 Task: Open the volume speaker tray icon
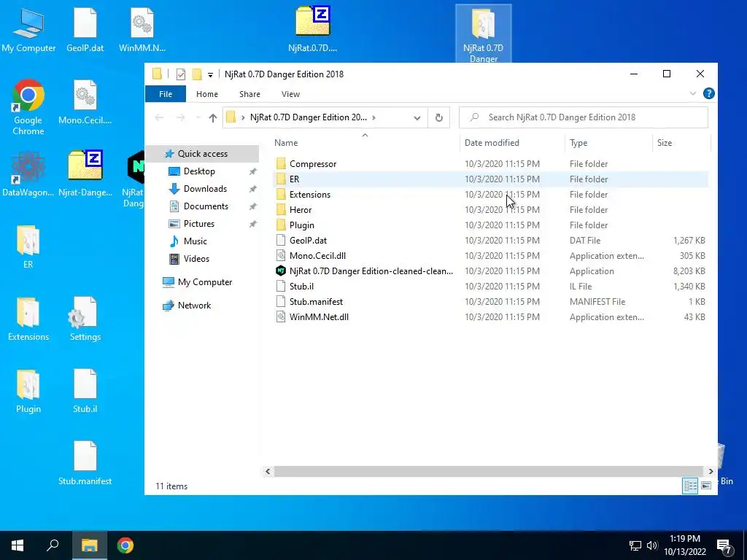tap(651, 545)
